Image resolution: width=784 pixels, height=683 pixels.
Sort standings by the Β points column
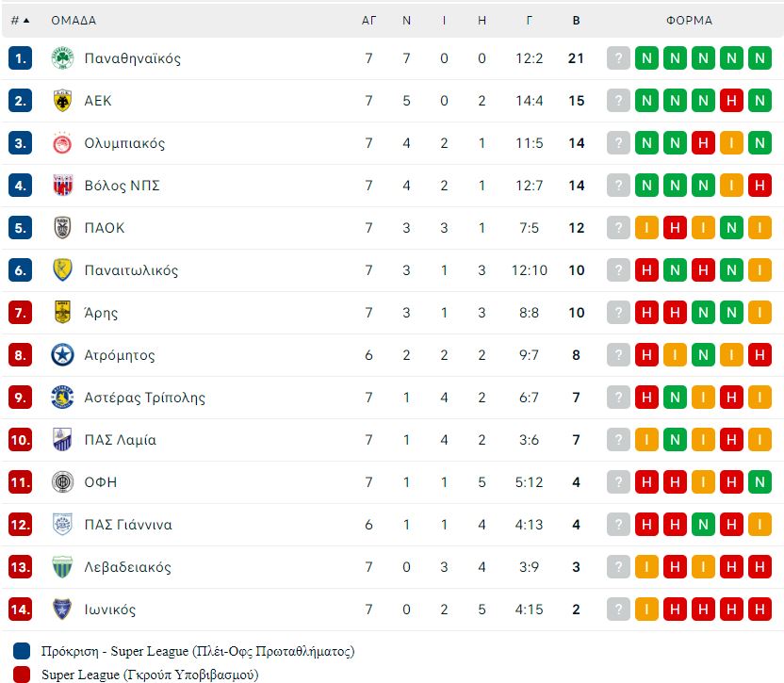pyautogui.click(x=576, y=21)
